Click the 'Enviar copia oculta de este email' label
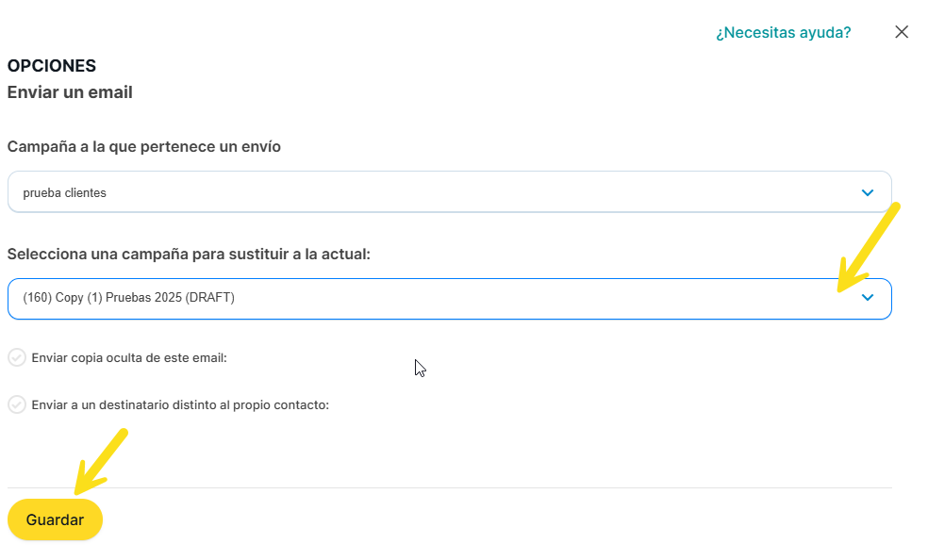This screenshot has width=928, height=560. tap(129, 358)
